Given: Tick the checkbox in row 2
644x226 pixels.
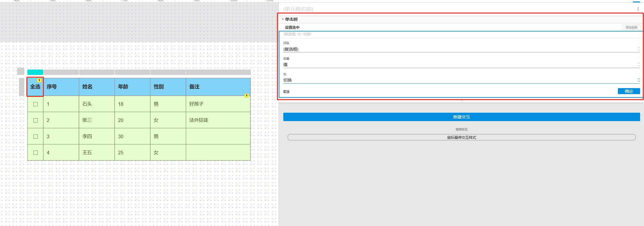Looking at the screenshot, I should (36, 120).
